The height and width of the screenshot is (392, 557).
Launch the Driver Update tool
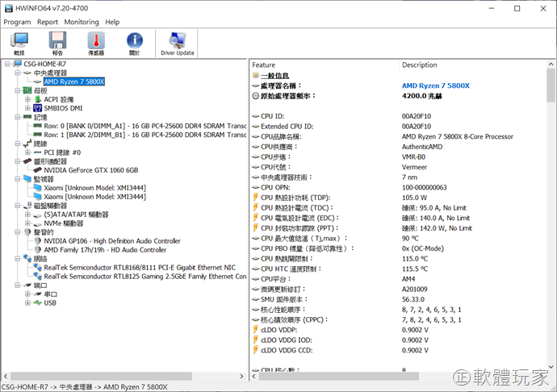pos(177,43)
